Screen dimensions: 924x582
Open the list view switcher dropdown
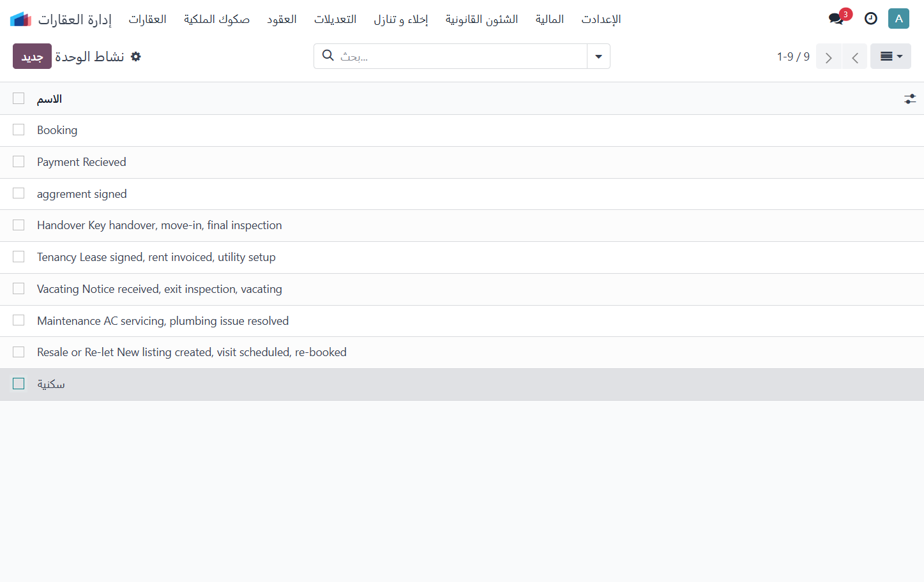pyautogui.click(x=891, y=56)
